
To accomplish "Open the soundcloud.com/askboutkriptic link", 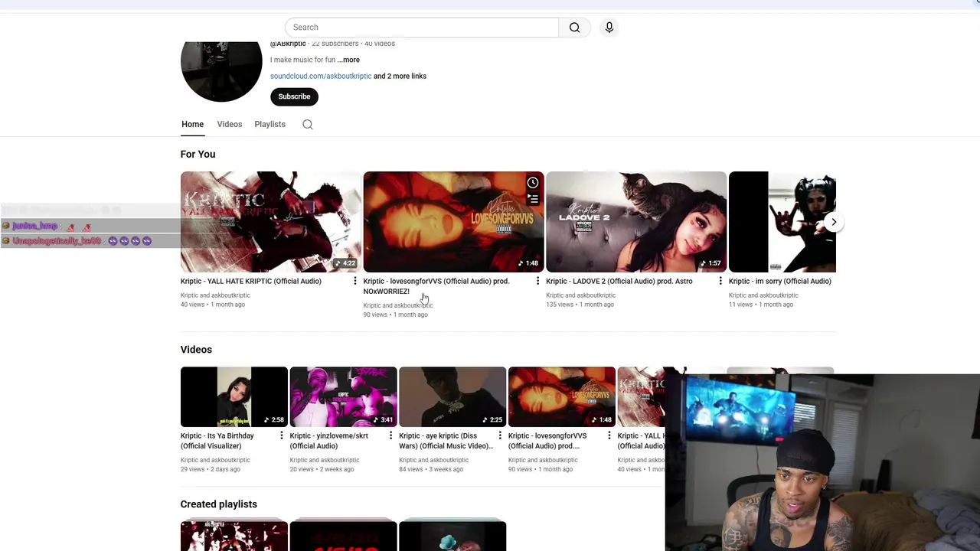I will point(321,77).
